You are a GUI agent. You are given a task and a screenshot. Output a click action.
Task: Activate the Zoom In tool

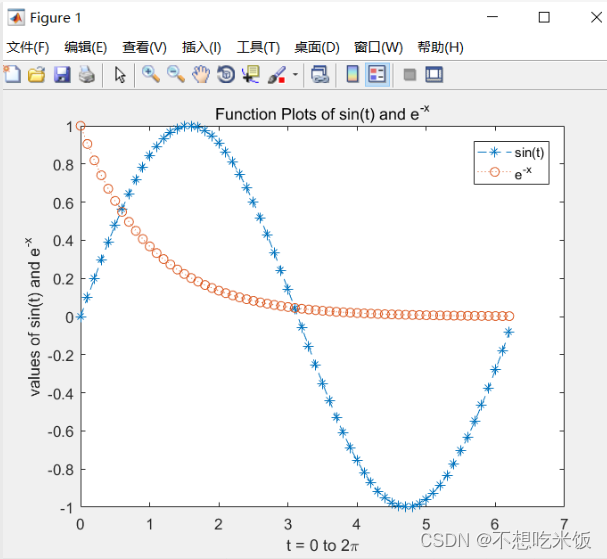coord(151,74)
